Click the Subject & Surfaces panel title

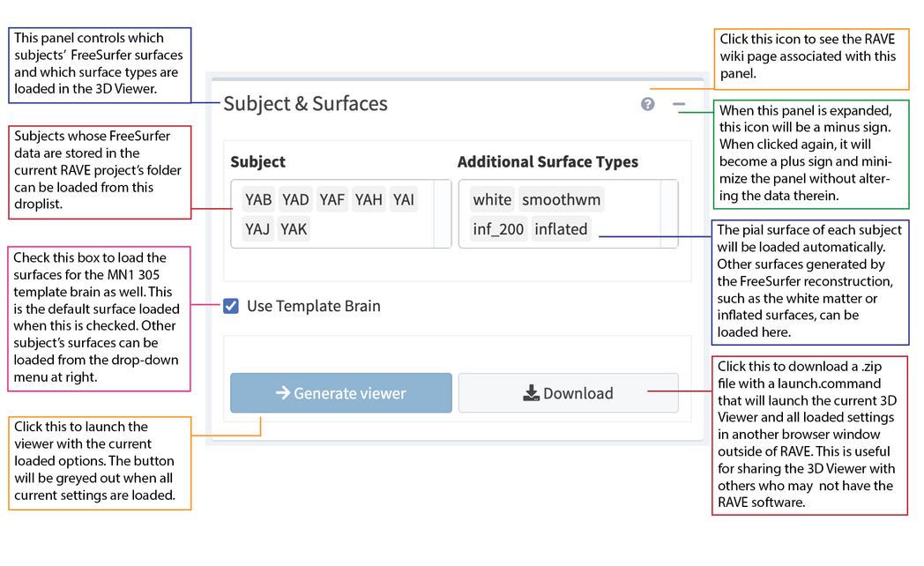[305, 104]
